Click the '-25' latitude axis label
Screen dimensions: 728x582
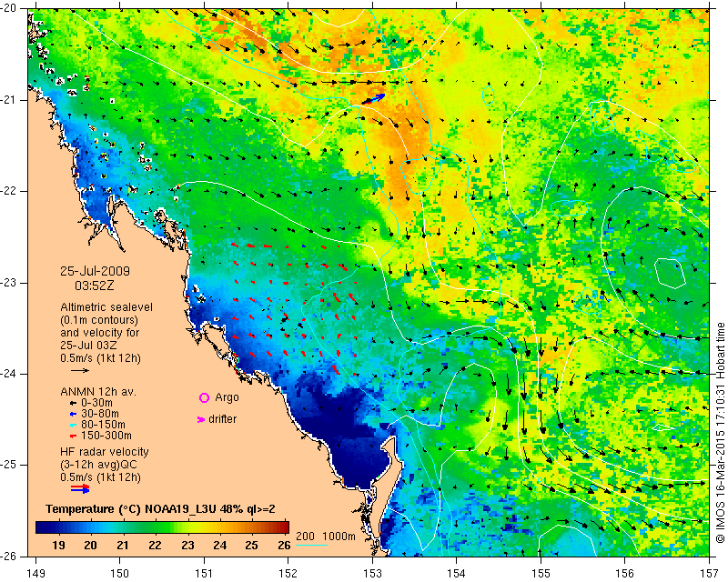[9, 465]
